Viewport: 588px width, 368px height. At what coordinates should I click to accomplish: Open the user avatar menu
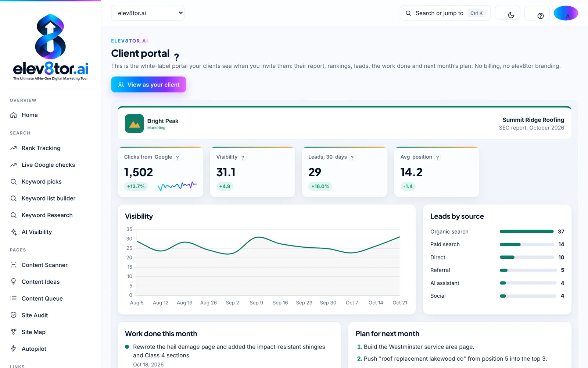coord(566,13)
